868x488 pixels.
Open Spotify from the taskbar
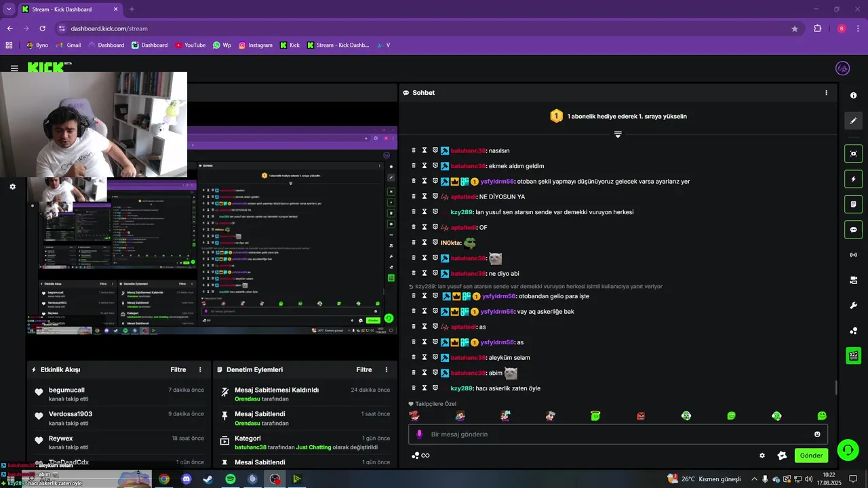click(231, 479)
